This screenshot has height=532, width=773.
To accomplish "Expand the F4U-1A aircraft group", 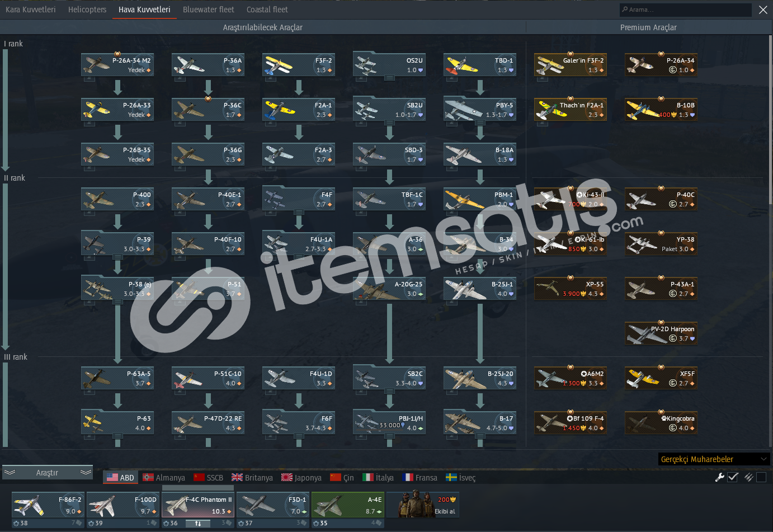I will point(299,257).
